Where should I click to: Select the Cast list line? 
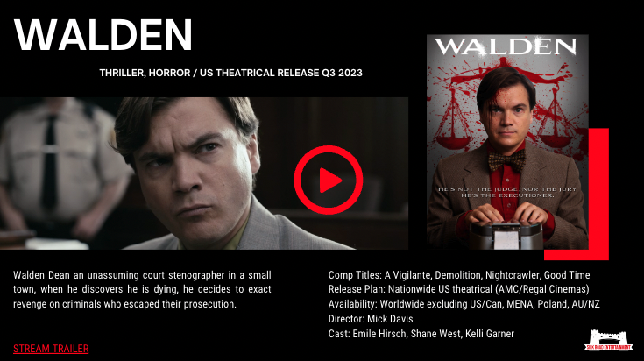point(421,334)
